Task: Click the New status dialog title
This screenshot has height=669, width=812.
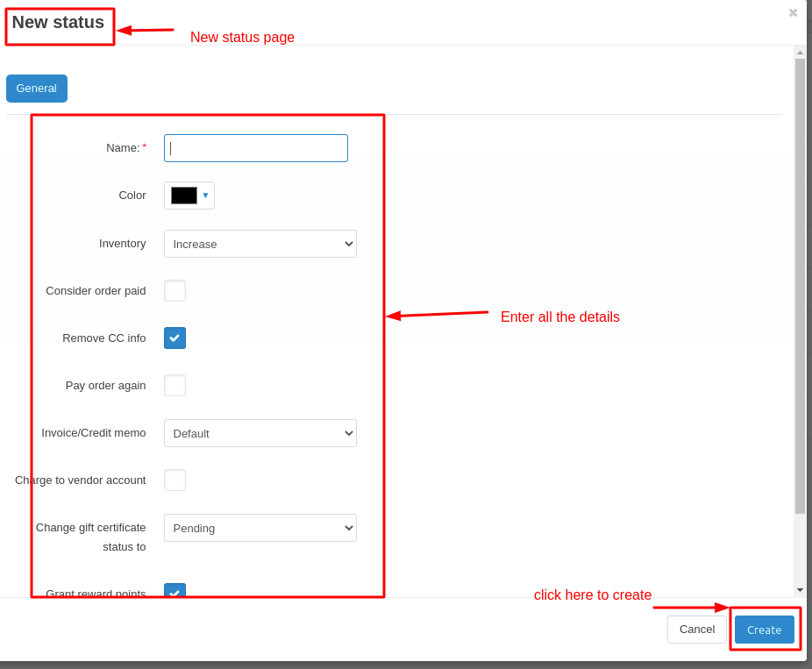Action: pyautogui.click(x=58, y=23)
